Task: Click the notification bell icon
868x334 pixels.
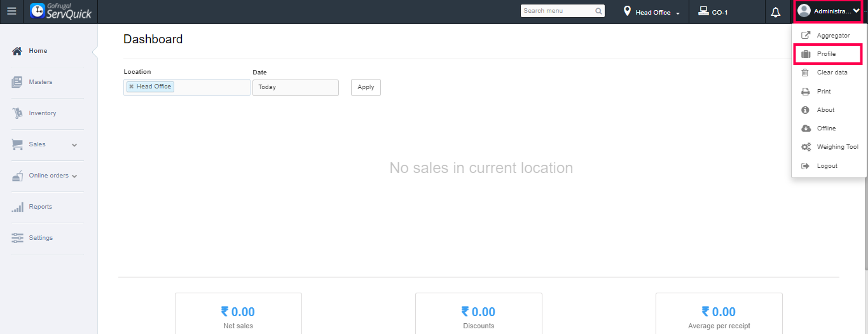Action: (x=776, y=12)
